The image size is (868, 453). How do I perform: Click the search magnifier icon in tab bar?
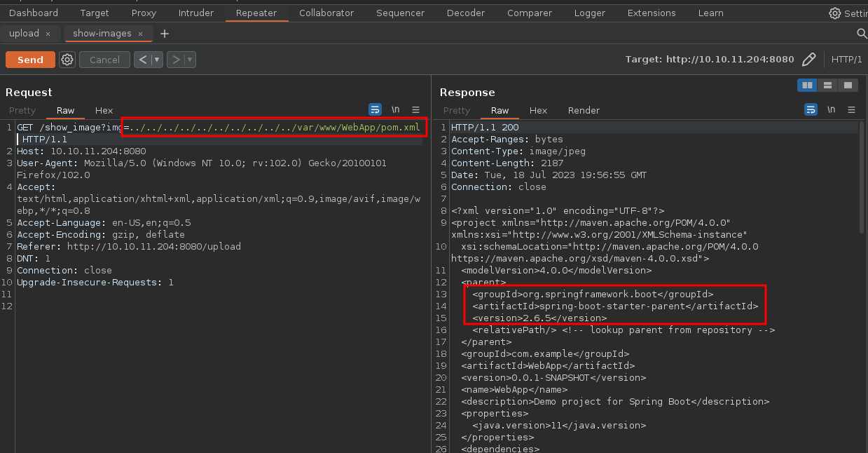click(862, 34)
